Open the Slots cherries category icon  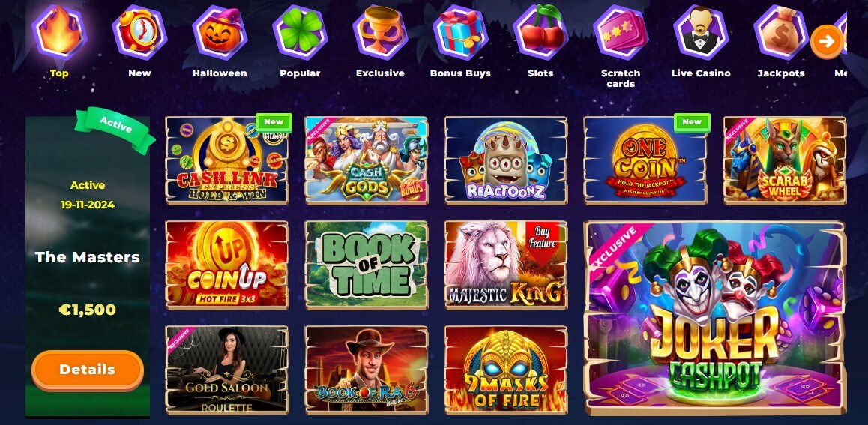pos(541,32)
